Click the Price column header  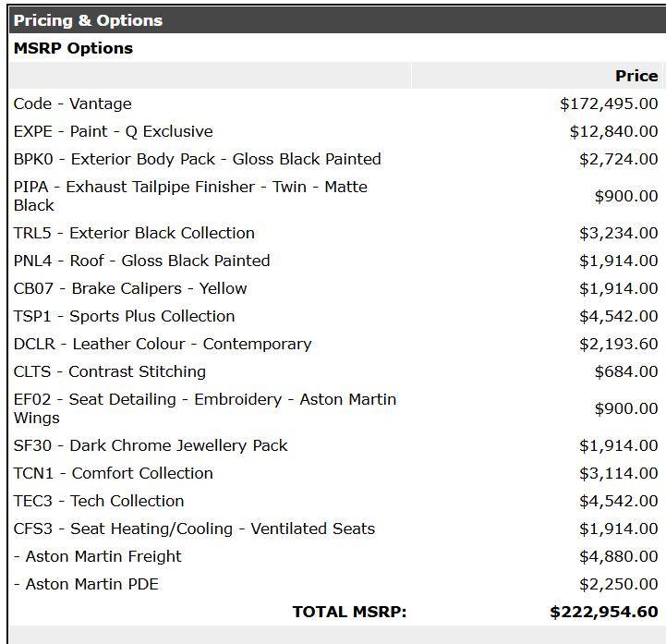coord(636,76)
